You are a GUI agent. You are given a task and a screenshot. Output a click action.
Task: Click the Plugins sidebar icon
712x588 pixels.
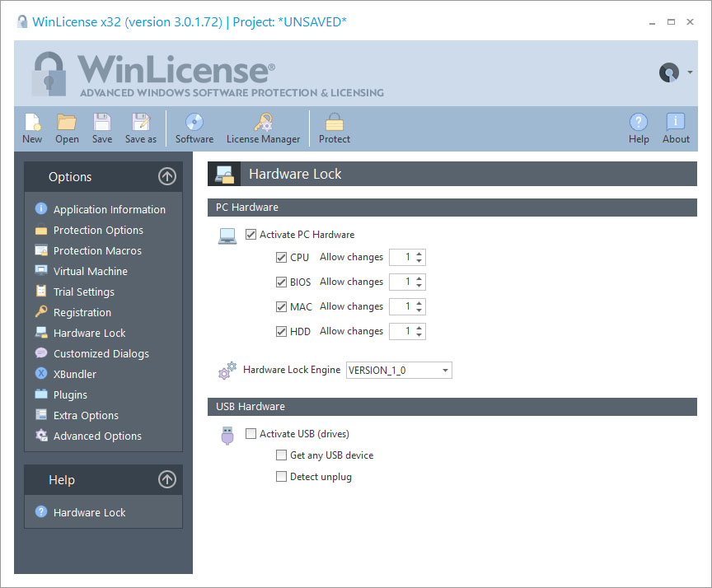tap(41, 394)
